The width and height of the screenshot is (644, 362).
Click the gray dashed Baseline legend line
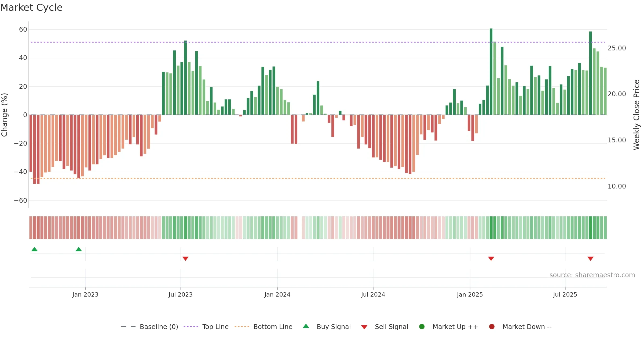[128, 327]
